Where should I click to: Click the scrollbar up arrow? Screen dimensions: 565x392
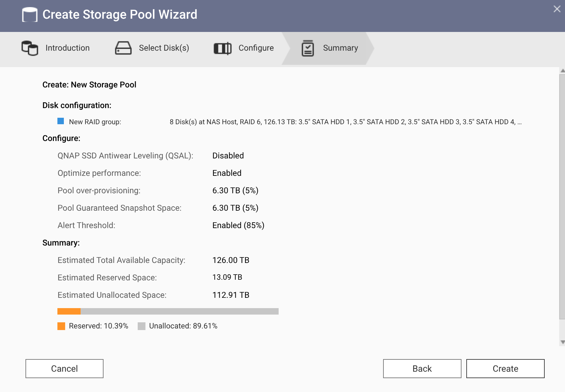tap(562, 71)
